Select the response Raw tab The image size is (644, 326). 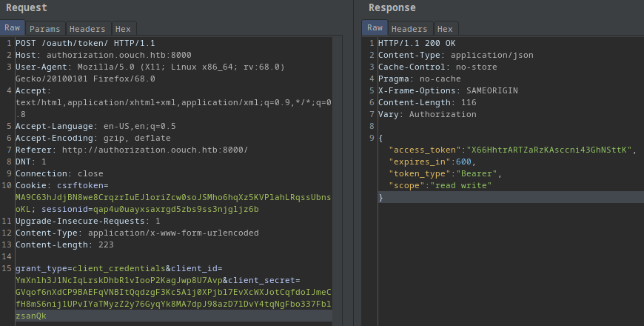pos(375,28)
